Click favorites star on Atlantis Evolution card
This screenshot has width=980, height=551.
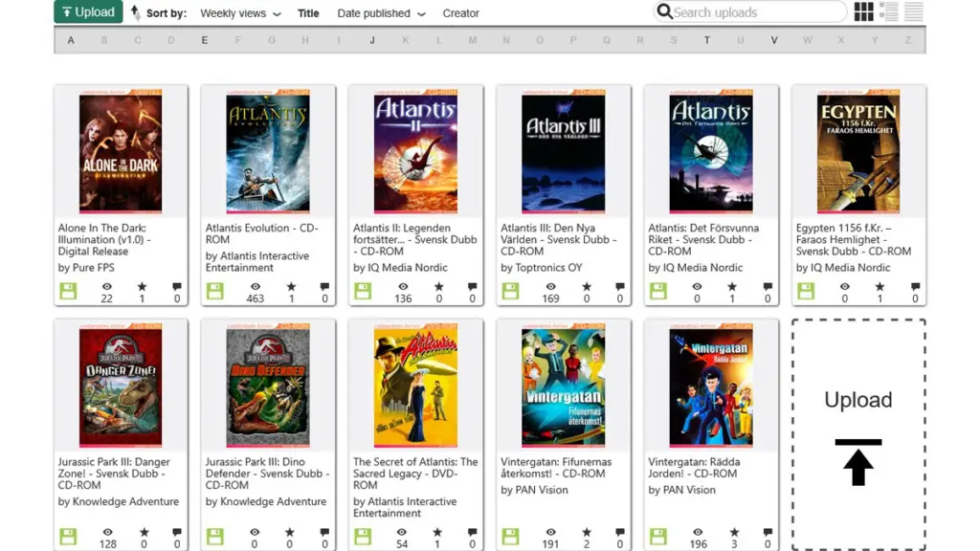[x=291, y=287]
